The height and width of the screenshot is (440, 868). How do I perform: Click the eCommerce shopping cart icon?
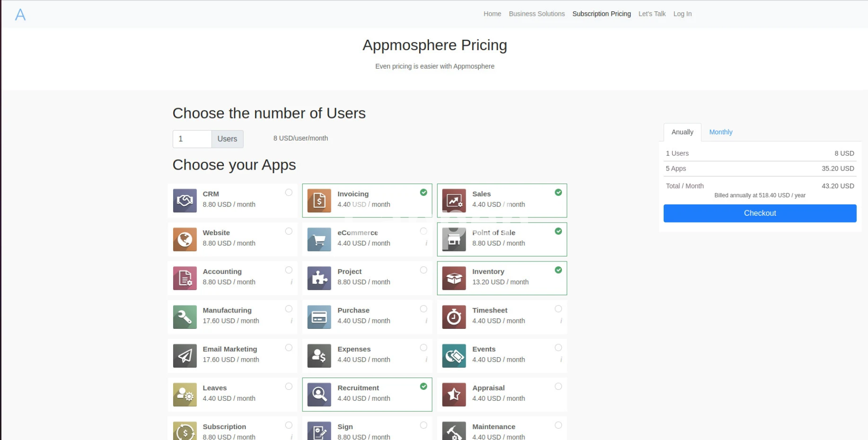(319, 240)
